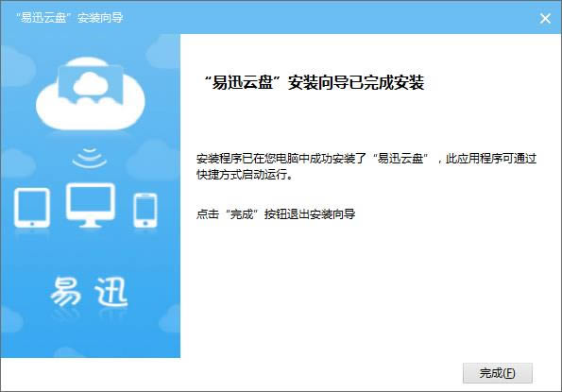The height and width of the screenshot is (392, 562).
Task: Click the heading "易迅云盘"安装向导已完成安装
Action: (315, 83)
